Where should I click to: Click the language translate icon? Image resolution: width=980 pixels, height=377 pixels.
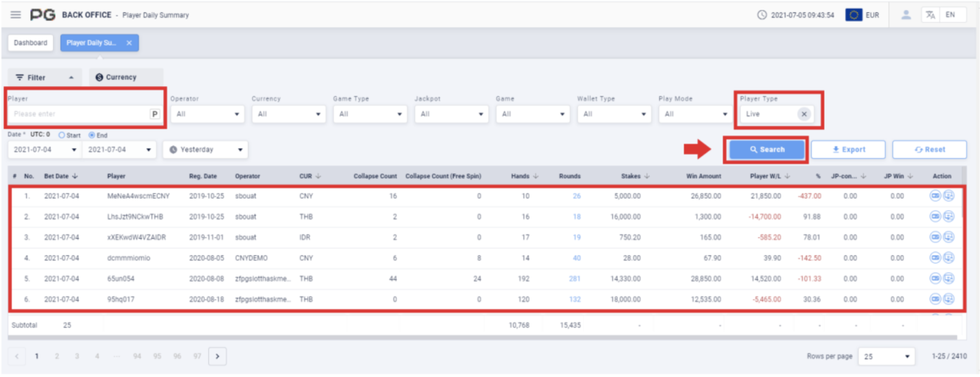pyautogui.click(x=930, y=15)
